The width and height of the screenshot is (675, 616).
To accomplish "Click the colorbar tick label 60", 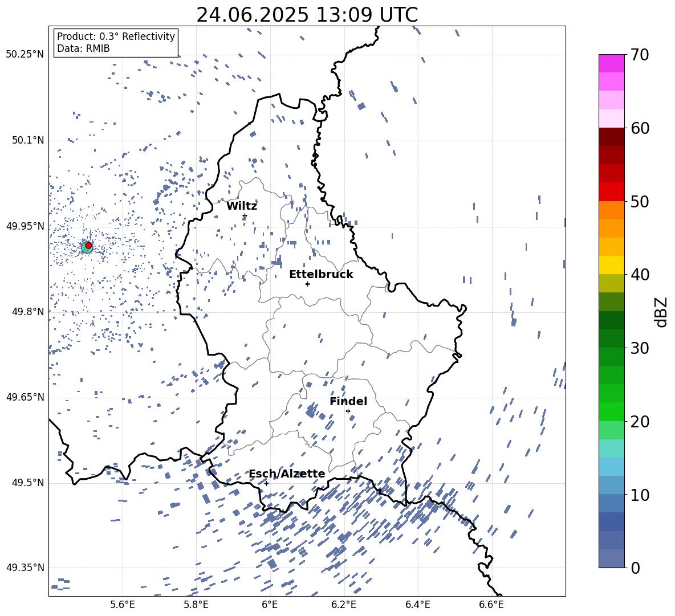I will 640,128.
